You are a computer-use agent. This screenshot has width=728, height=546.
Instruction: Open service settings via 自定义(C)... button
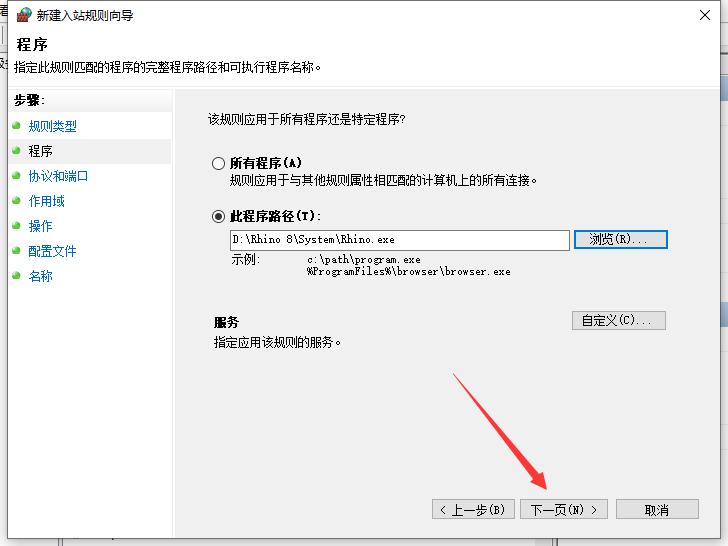pos(618,320)
